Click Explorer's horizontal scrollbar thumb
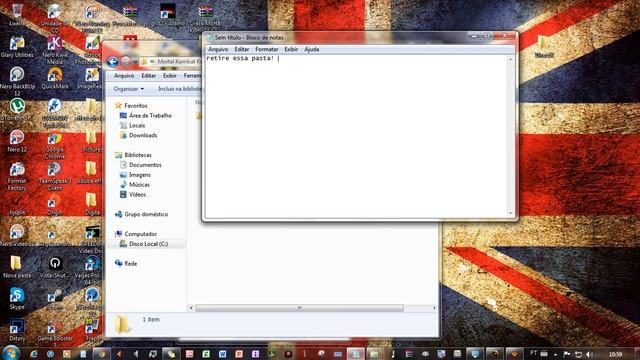Image resolution: width=640 pixels, height=360 pixels. coord(300,308)
